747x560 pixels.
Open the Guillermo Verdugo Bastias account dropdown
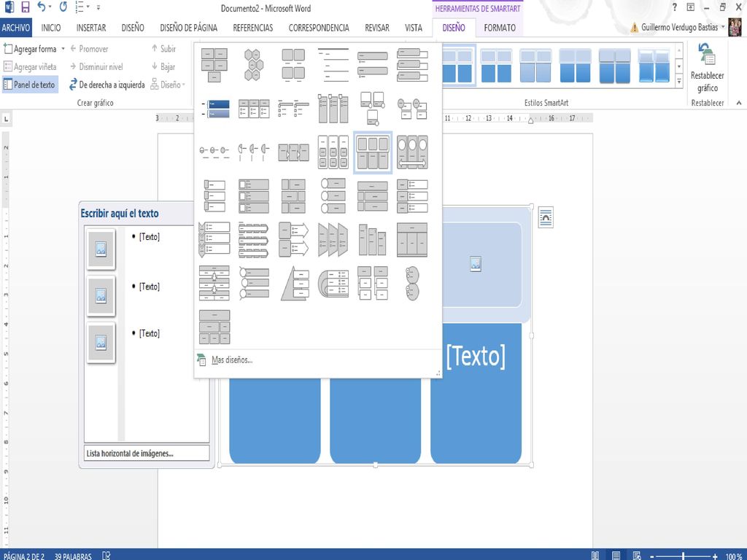[722, 27]
